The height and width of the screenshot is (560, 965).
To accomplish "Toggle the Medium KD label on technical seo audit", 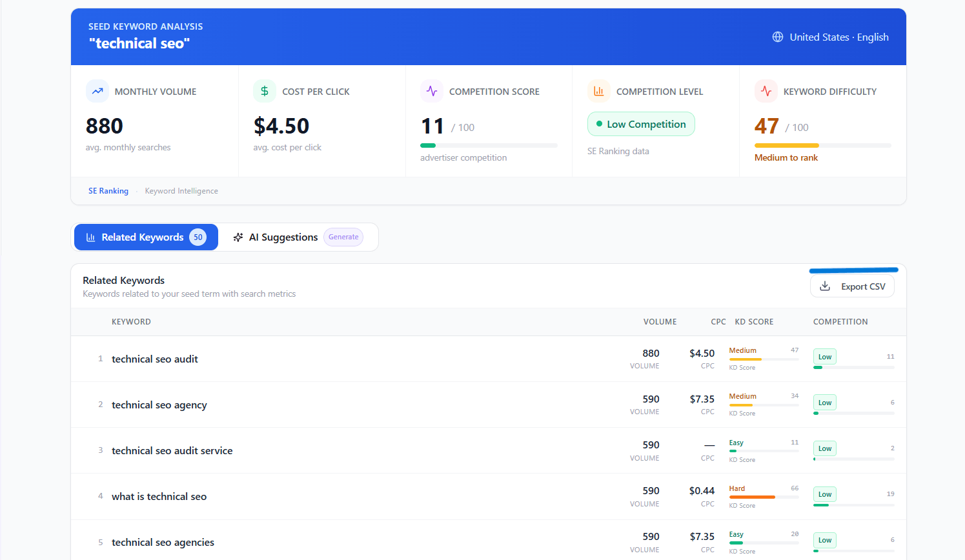I will [x=743, y=350].
